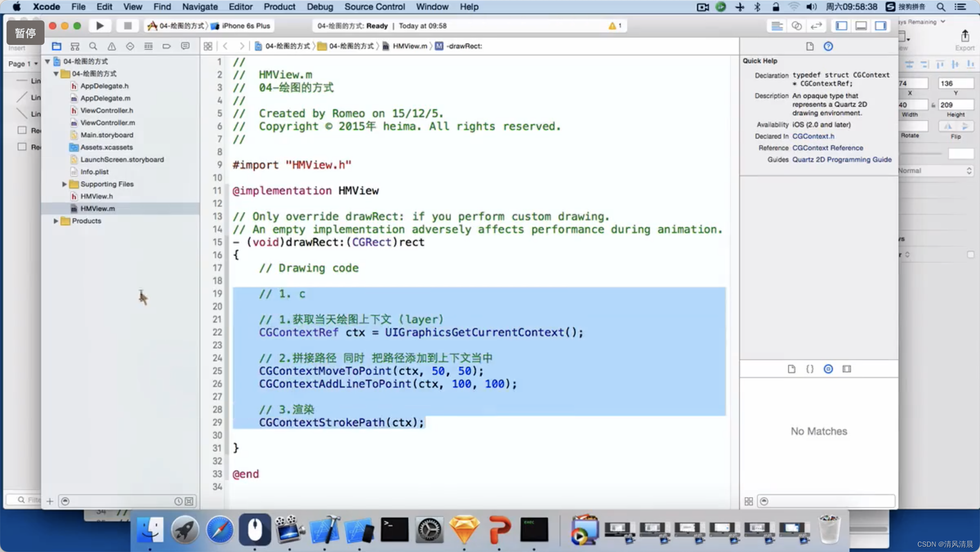Stop the running build

click(x=127, y=26)
